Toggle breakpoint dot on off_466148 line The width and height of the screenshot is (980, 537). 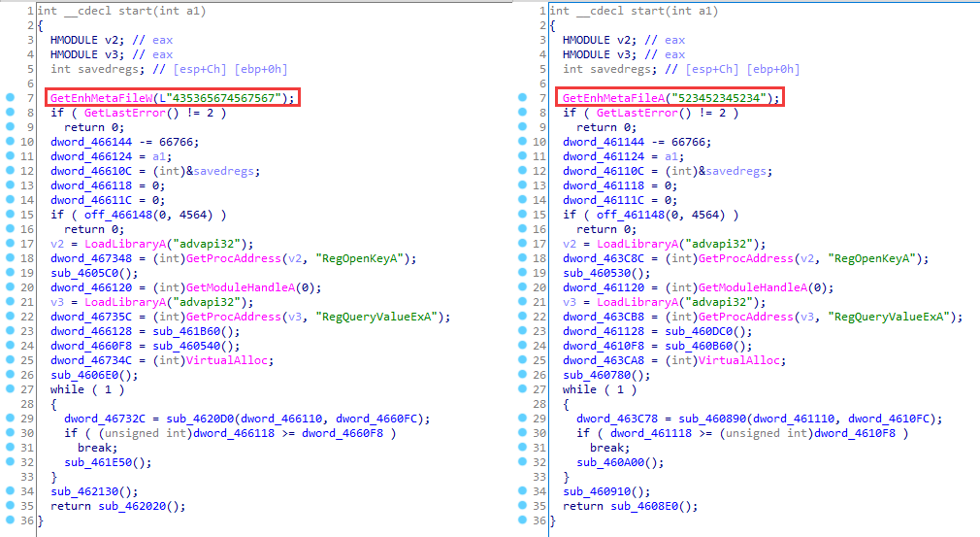[10, 215]
